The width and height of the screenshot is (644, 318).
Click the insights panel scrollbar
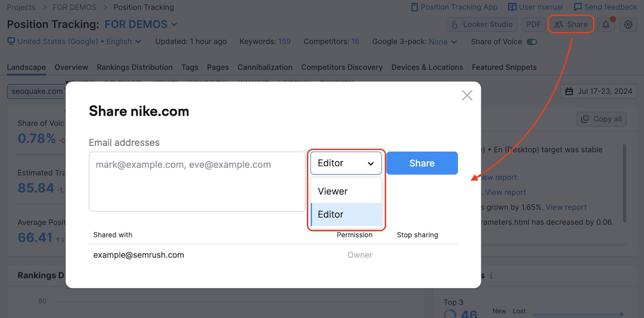point(624,183)
